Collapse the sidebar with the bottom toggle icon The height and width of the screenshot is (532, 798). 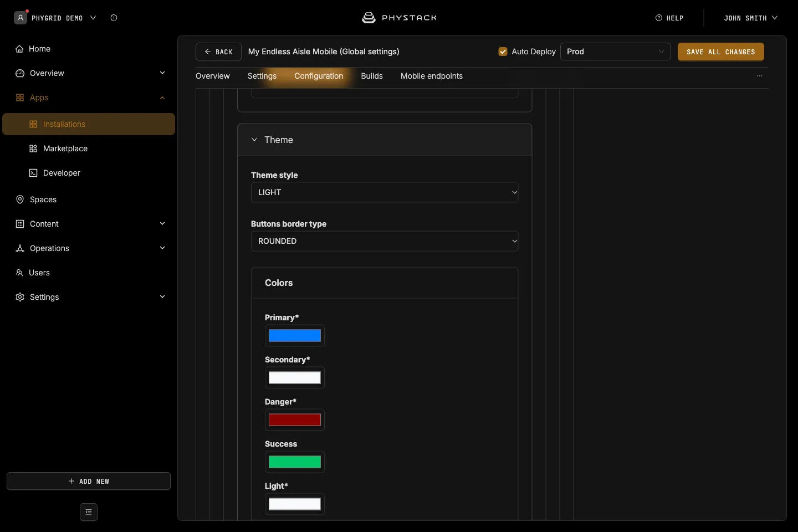click(89, 512)
